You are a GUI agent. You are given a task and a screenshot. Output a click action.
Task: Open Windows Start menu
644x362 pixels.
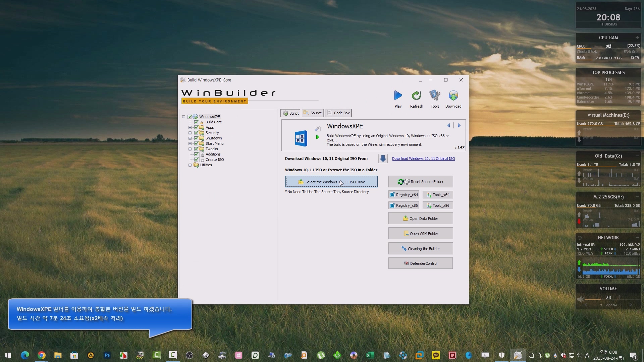click(x=8, y=355)
